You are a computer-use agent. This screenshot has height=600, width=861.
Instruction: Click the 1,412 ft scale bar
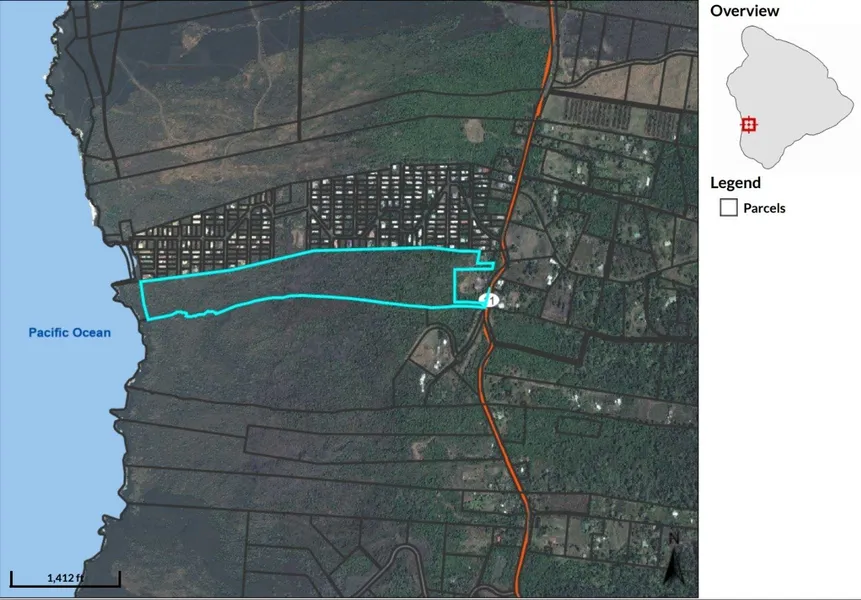(65, 579)
